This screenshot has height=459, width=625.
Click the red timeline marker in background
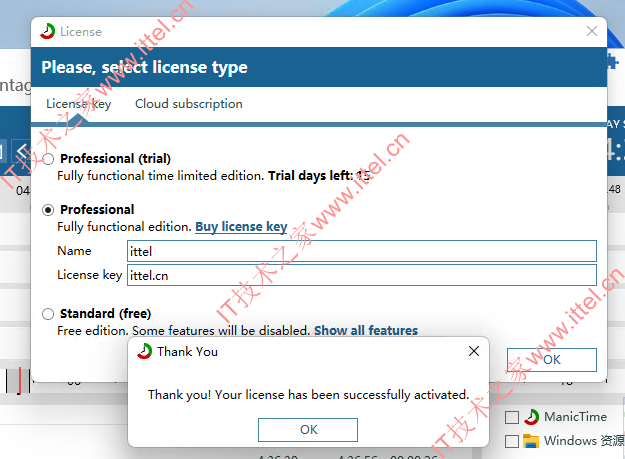[19, 381]
